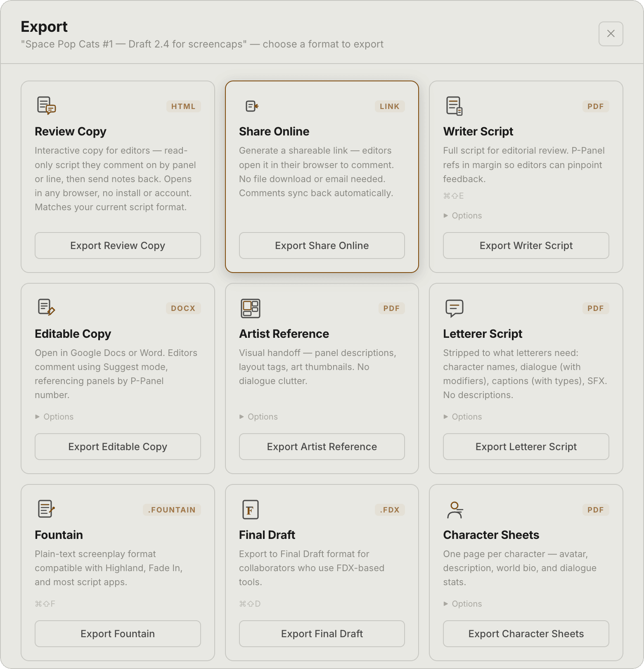Expand Options under Artist Reference
This screenshot has width=644, height=669.
pos(258,417)
